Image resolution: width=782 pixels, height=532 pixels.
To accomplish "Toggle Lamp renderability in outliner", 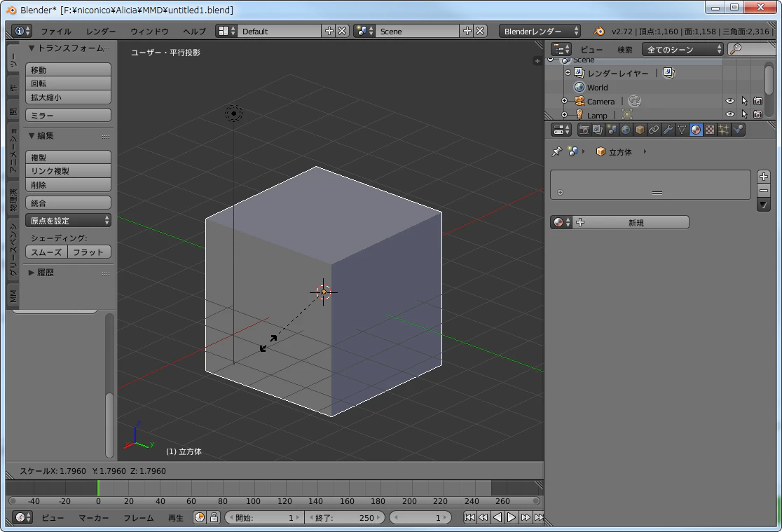I will click(757, 114).
